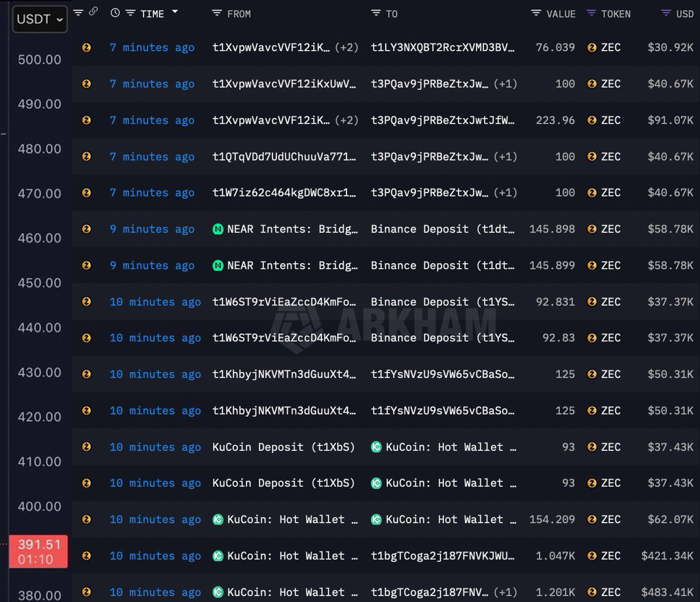
Task: Open recipient t1bgTCoga2j187FNVKJWU in the $421.34K row
Action: click(443, 556)
